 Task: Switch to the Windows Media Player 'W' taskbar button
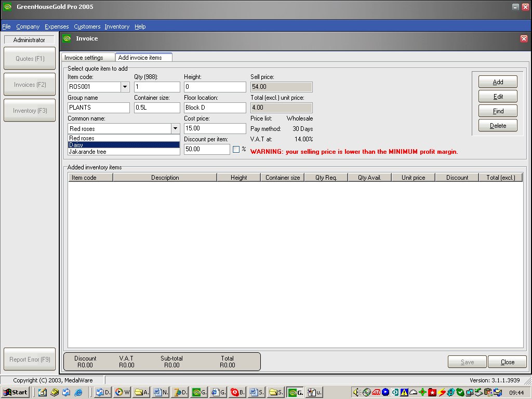[122, 392]
